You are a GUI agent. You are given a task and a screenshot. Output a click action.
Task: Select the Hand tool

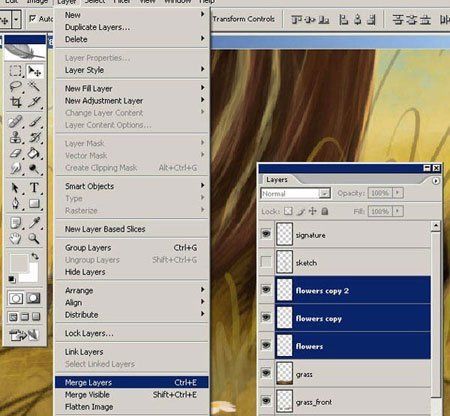coord(15,238)
